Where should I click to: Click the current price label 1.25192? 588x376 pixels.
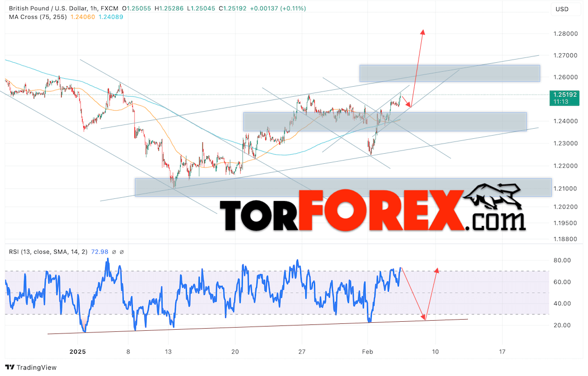pos(565,95)
